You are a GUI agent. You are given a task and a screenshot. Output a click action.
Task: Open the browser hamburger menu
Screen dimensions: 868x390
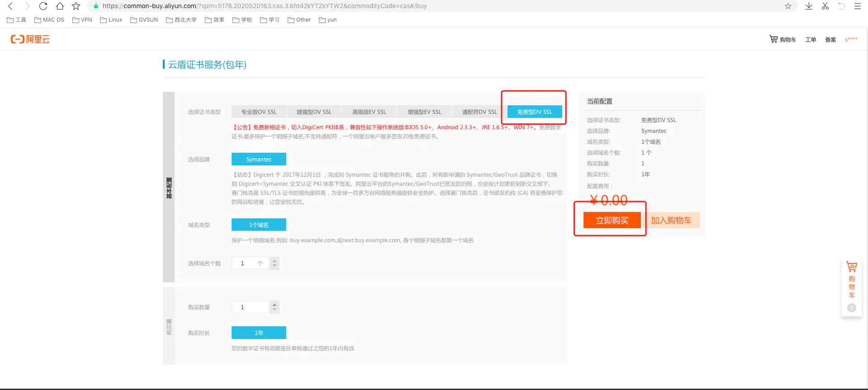pyautogui.click(x=857, y=6)
